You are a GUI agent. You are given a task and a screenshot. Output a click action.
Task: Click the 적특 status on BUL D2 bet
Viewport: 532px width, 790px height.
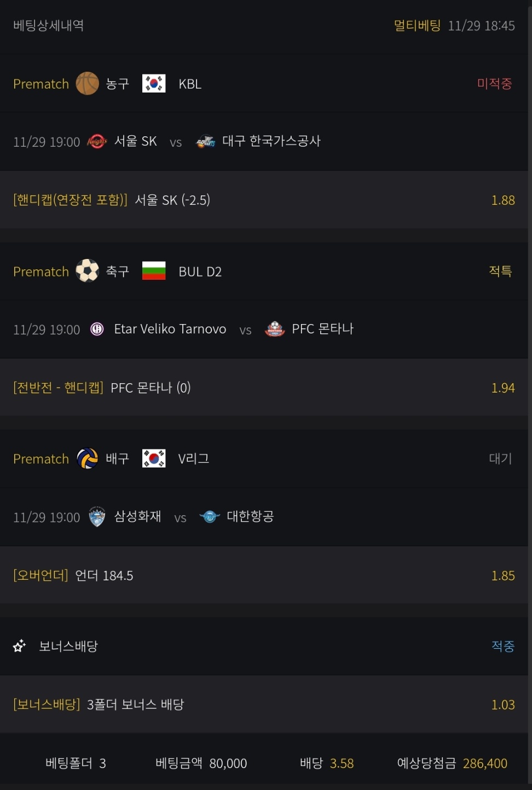point(500,271)
